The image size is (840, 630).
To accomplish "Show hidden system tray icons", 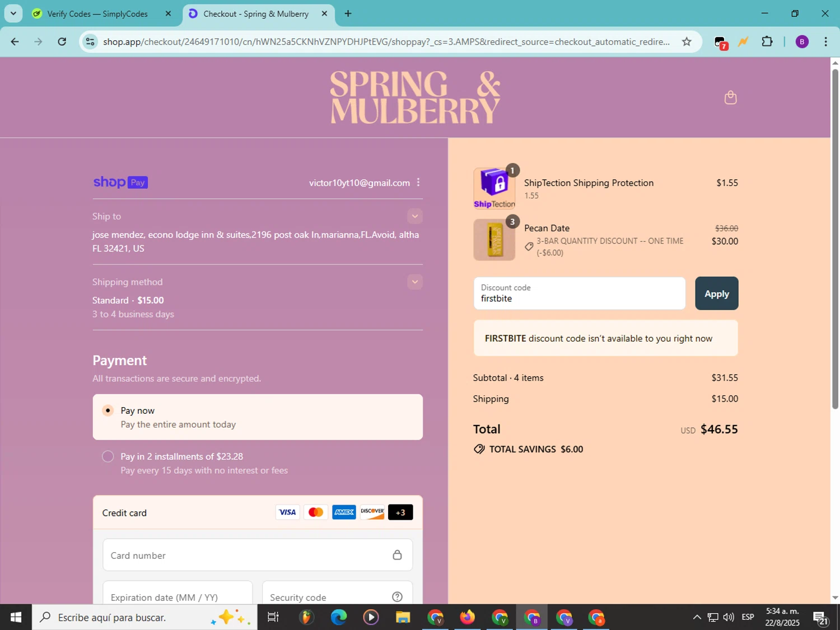I will (x=697, y=617).
